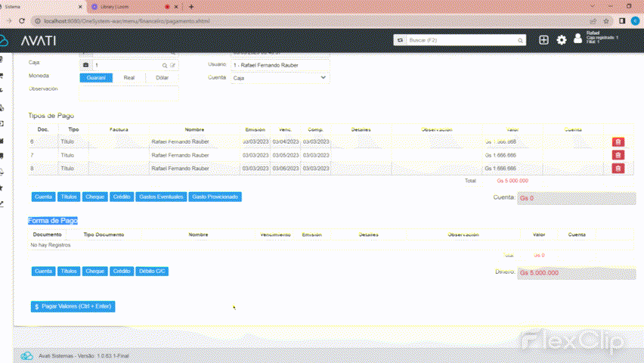Open the Rafael user profile icon
This screenshot has width=644, height=363.
coord(578,39)
